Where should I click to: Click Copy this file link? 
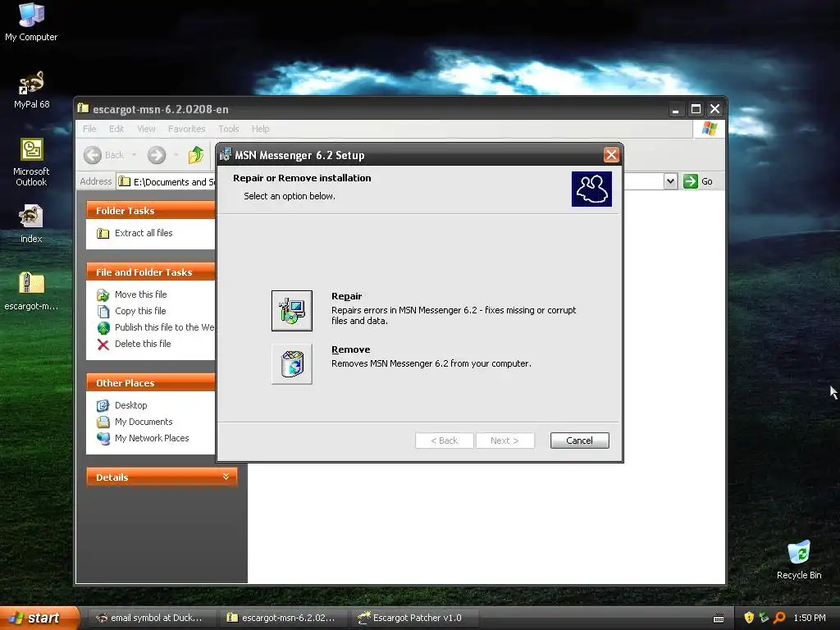tap(140, 311)
